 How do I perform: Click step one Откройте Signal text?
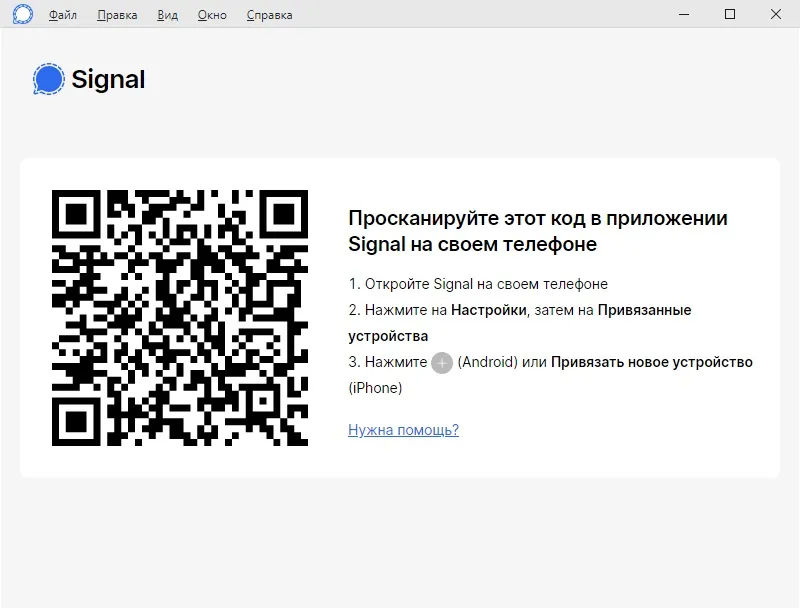pyautogui.click(x=478, y=284)
